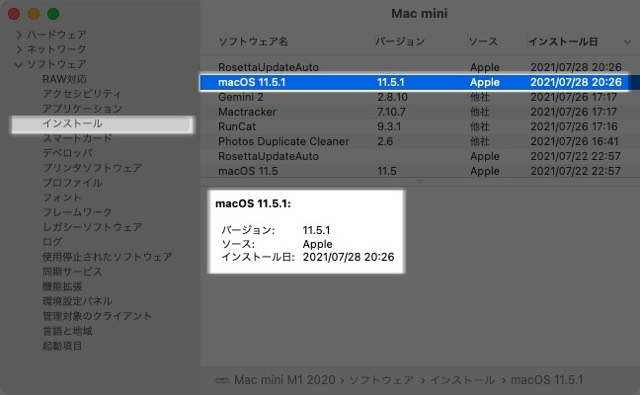Select the Gemini 2 row
This screenshot has height=395, width=640.
click(420, 97)
